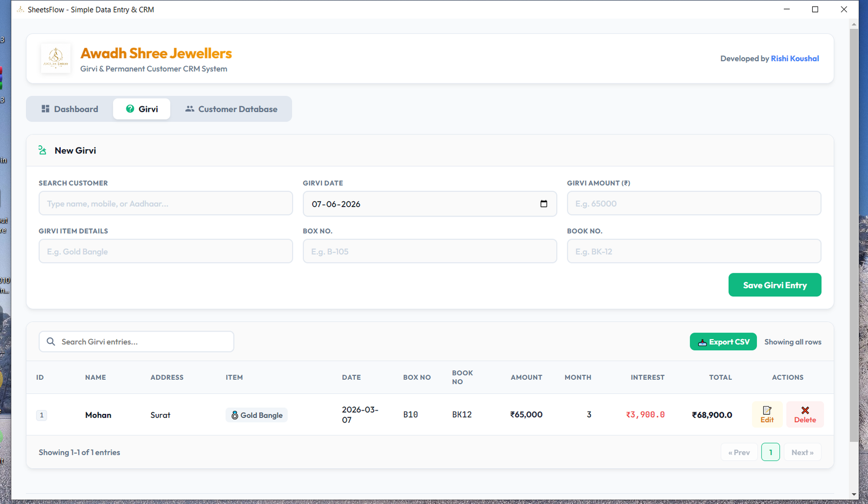
Task: Click the scrollbar up arrow
Action: click(854, 24)
